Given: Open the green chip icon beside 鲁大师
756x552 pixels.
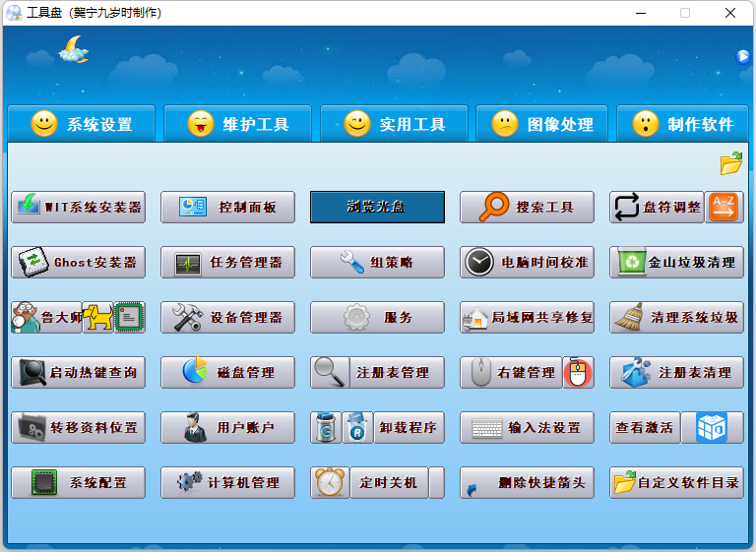Looking at the screenshot, I should pos(129,318).
